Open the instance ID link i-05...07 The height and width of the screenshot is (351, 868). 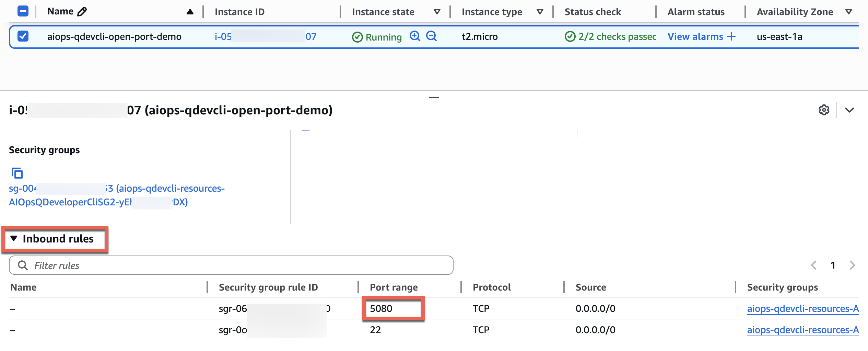(266, 36)
